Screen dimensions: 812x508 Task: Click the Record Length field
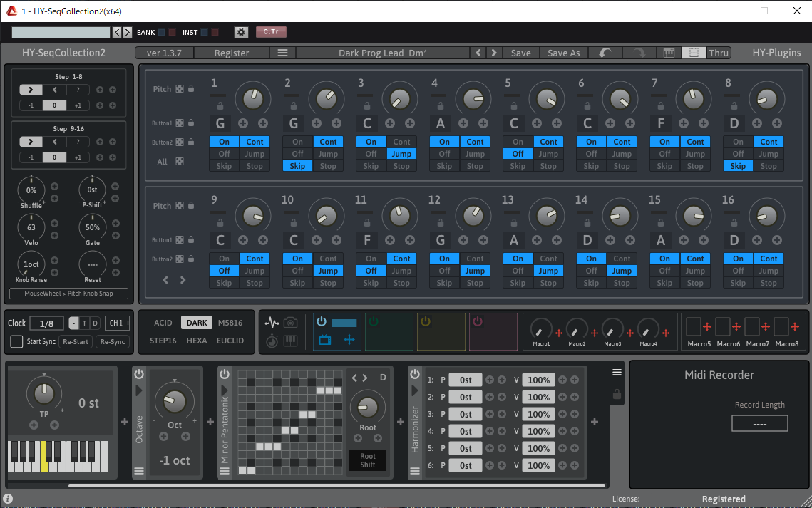click(759, 423)
